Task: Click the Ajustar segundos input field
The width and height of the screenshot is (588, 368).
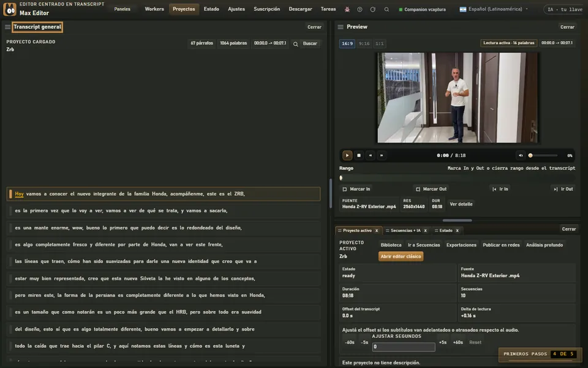Action: click(404, 347)
